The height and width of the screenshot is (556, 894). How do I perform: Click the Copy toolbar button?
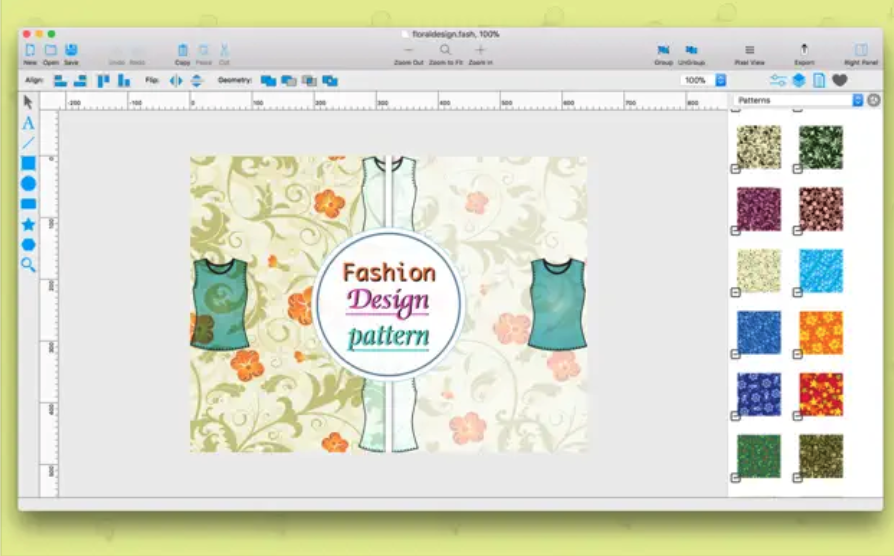tap(182, 50)
